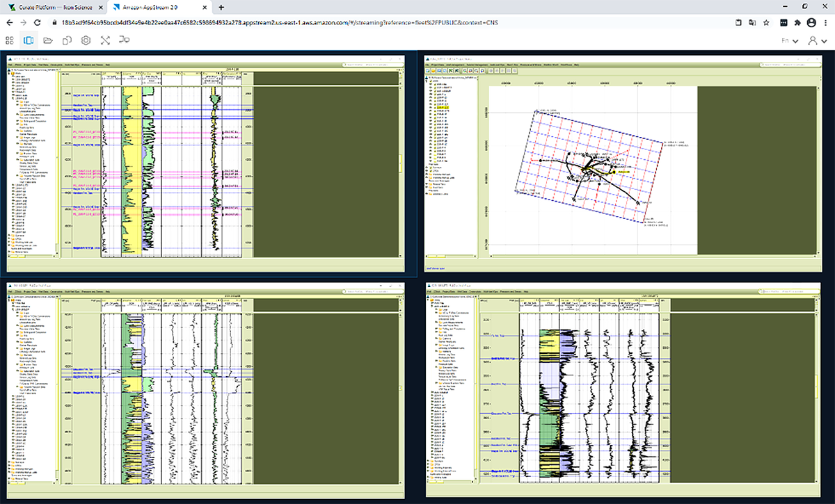Select the yellow highlighted well in map window tree
The height and width of the screenshot is (504, 835).
(445, 109)
